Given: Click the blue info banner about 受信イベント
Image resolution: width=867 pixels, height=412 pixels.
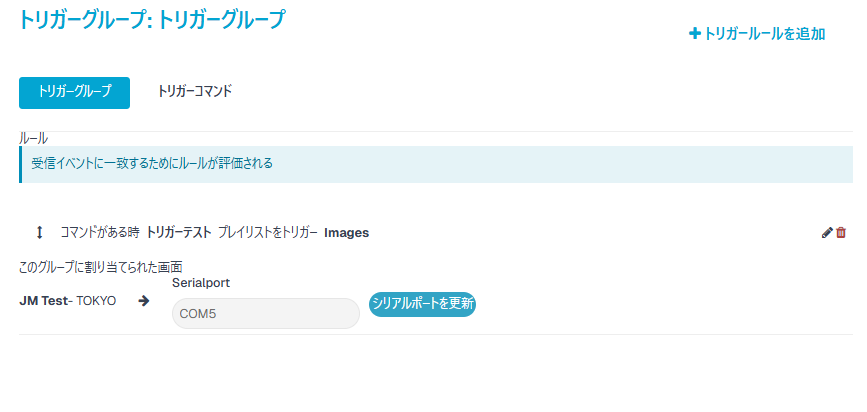Looking at the screenshot, I should [436, 164].
